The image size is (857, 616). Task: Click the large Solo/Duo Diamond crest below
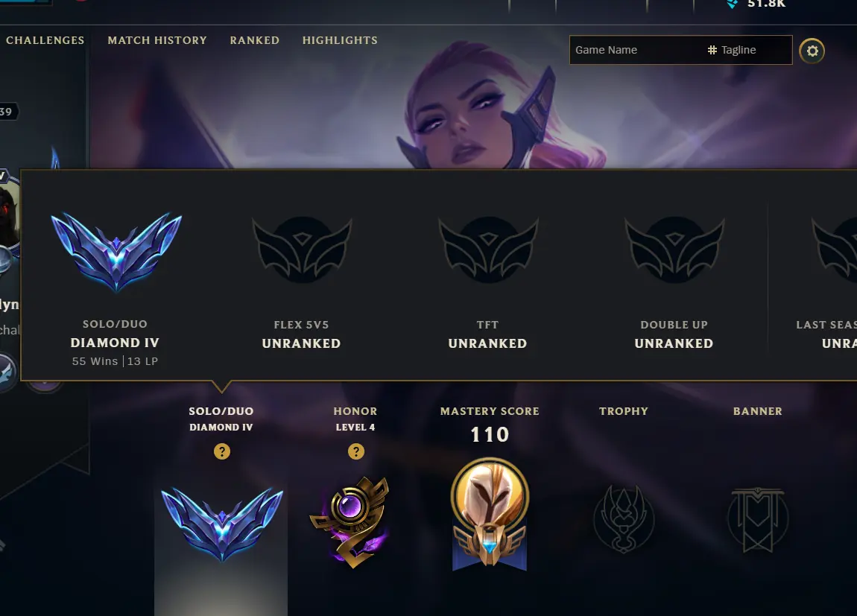(222, 524)
